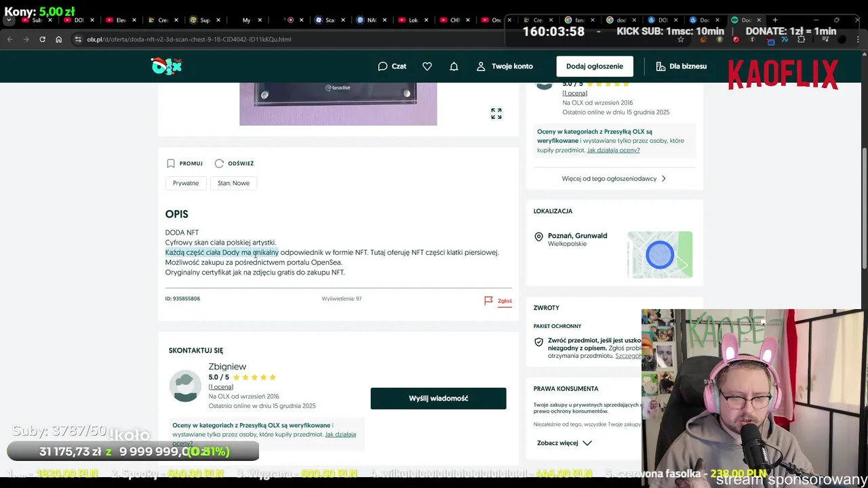Open Jak działają oceny link in contact section
Viewport: 868px width, 488px height.
pos(340,434)
